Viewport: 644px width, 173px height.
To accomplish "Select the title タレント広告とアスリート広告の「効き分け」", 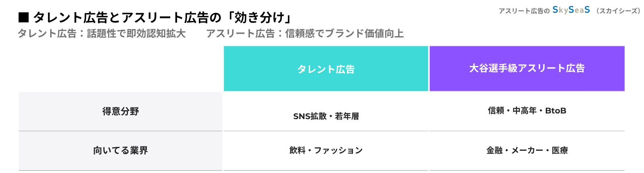I will 163,18.
